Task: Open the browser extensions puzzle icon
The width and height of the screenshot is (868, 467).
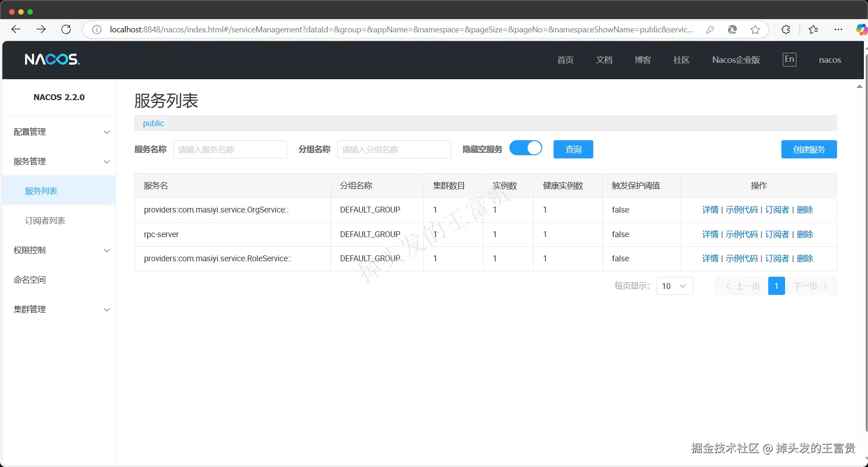Action: [786, 30]
